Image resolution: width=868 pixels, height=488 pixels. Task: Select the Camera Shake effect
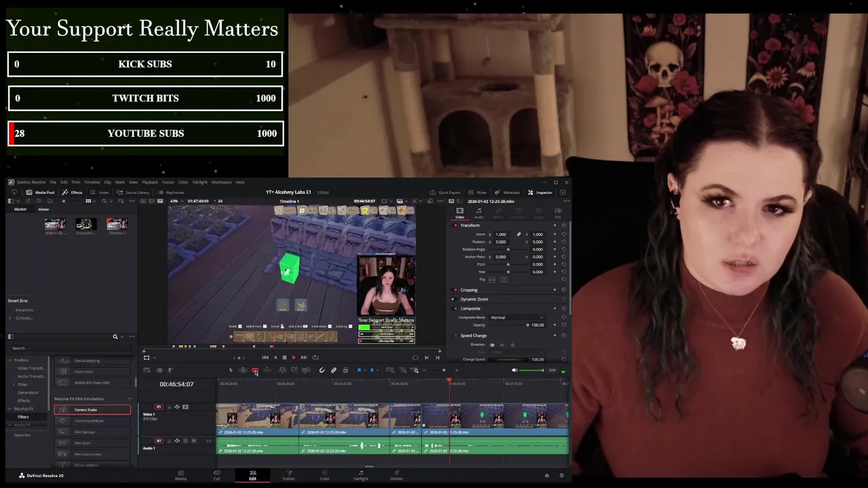pyautogui.click(x=92, y=409)
